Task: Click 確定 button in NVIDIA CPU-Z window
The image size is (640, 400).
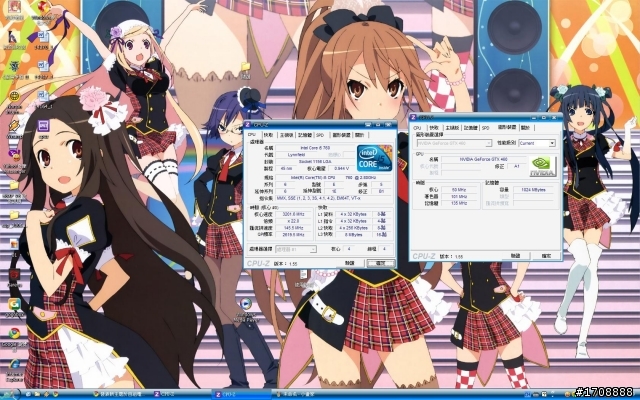Action: (x=546, y=256)
